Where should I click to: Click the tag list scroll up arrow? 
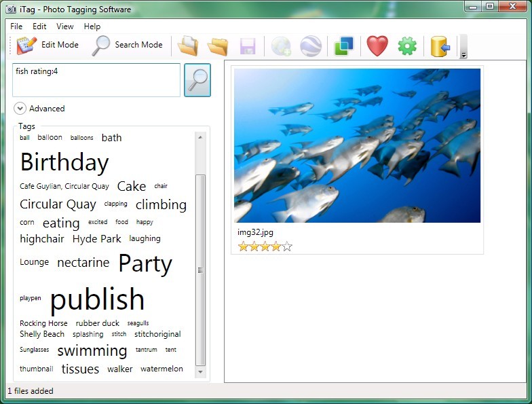tap(200, 137)
